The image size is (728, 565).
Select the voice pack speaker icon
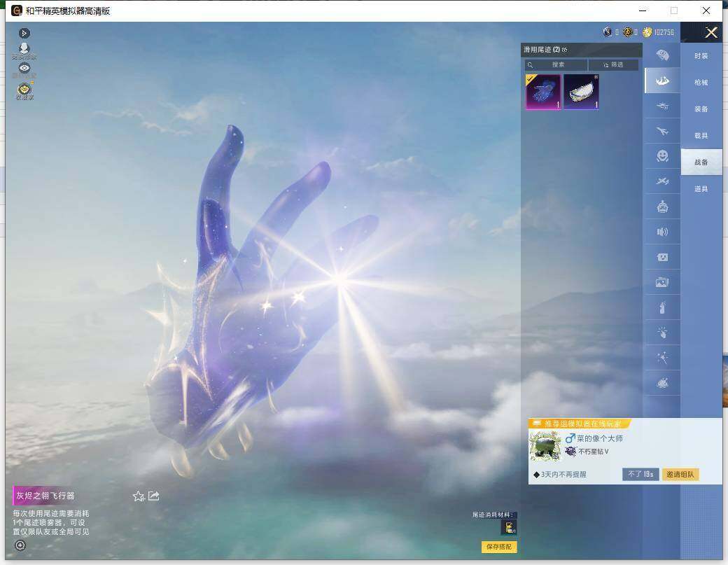(x=662, y=232)
